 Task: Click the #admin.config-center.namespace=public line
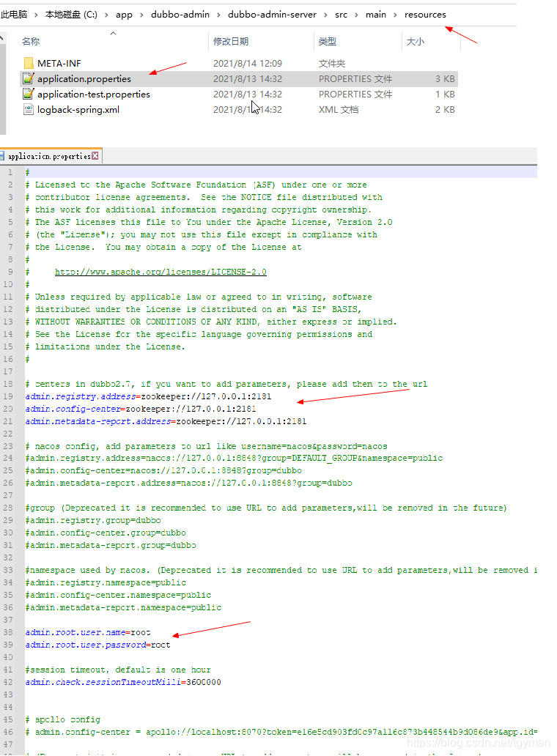coord(118,595)
